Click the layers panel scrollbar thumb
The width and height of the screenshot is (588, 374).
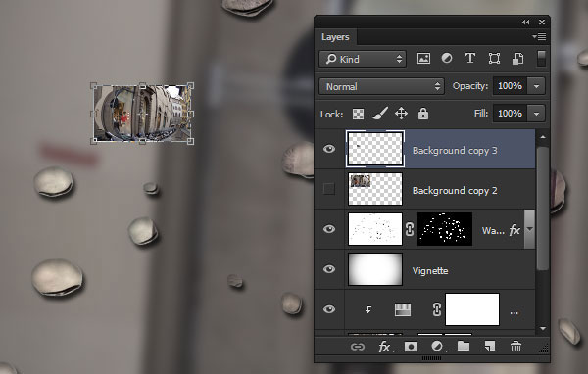tap(543, 208)
